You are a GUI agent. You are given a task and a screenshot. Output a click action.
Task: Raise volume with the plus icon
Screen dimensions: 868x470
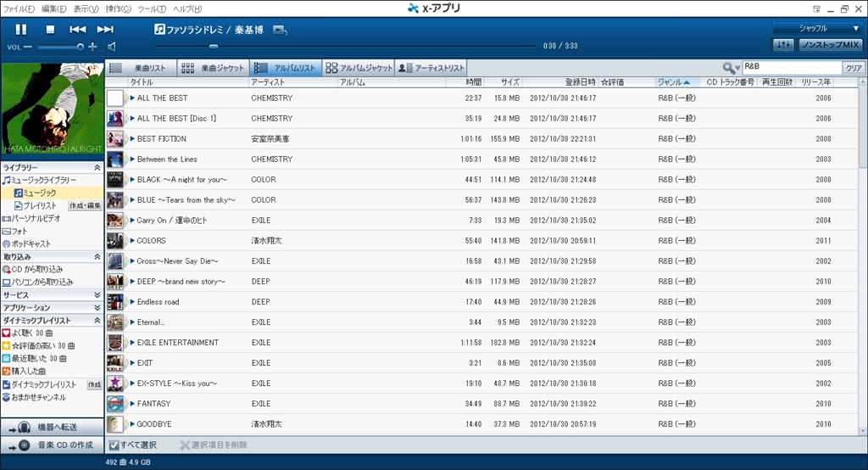pyautogui.click(x=92, y=48)
